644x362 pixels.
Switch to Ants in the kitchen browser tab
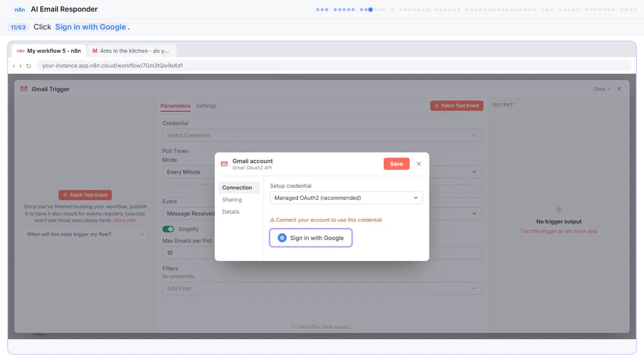[131, 51]
